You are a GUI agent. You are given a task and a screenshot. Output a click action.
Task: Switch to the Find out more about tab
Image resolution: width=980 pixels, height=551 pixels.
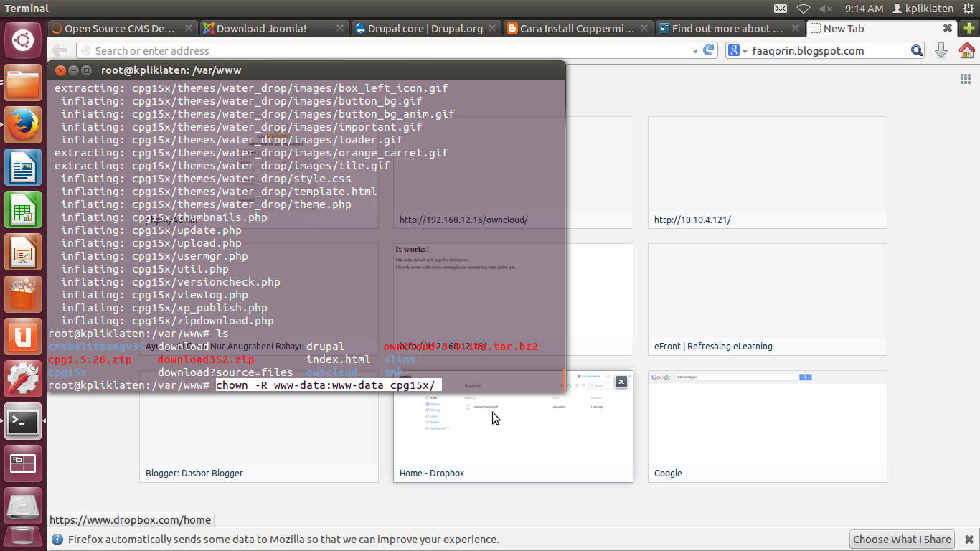pos(730,29)
